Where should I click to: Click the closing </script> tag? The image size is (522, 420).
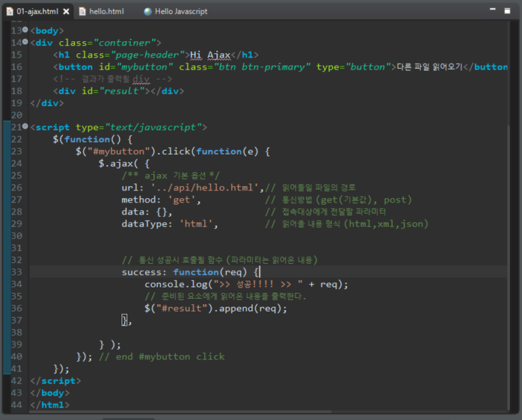(x=55, y=380)
